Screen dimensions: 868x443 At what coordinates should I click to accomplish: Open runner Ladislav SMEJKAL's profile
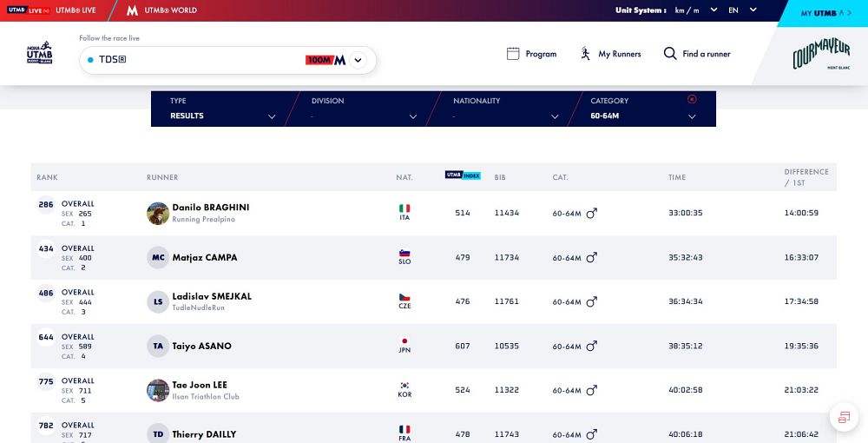pos(212,296)
